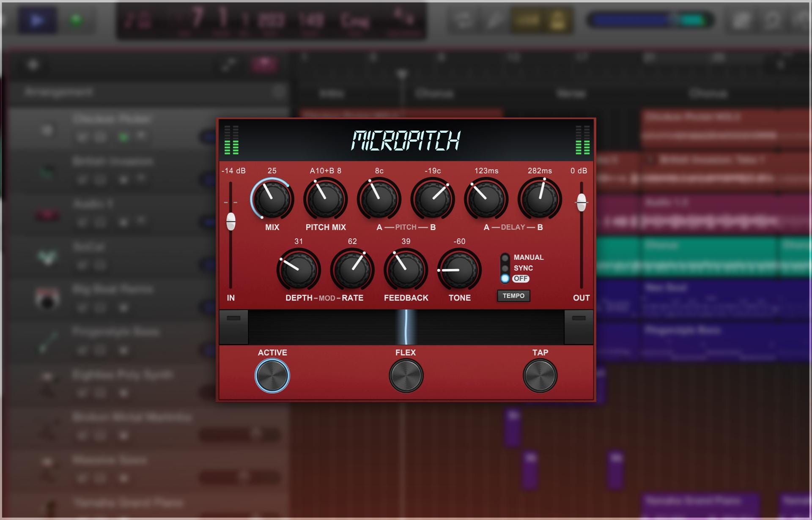
Task: Click the Mix value 25
Action: (272, 171)
